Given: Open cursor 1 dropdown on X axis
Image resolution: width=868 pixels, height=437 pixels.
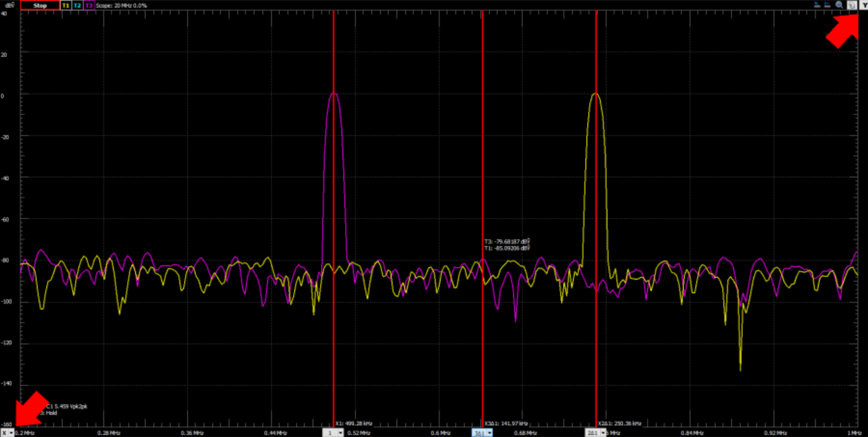Looking at the screenshot, I should point(340,433).
